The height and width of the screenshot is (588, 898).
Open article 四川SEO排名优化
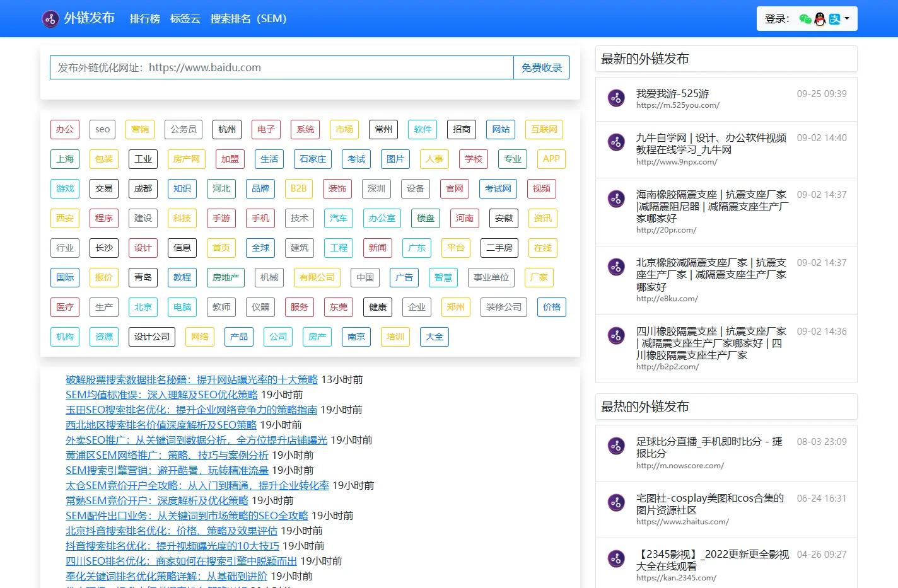click(x=182, y=561)
